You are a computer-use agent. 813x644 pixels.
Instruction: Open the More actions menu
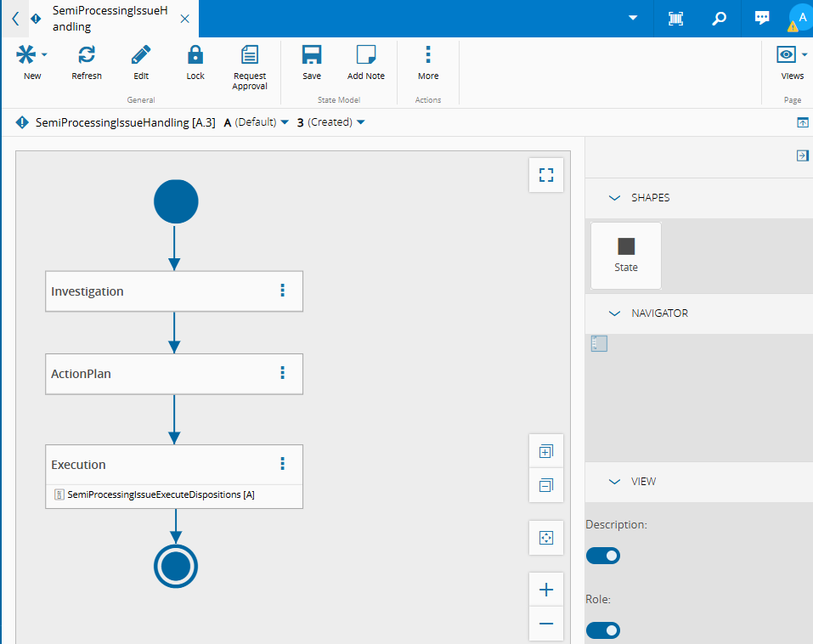coord(428,56)
